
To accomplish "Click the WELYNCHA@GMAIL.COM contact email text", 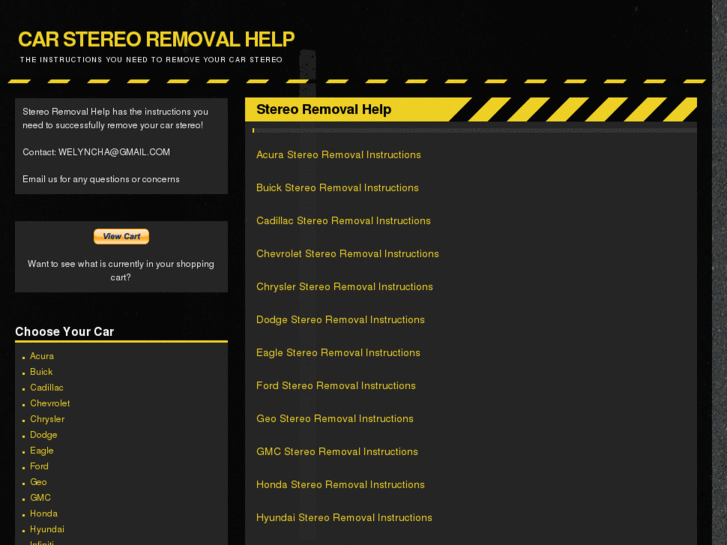I will (114, 152).
